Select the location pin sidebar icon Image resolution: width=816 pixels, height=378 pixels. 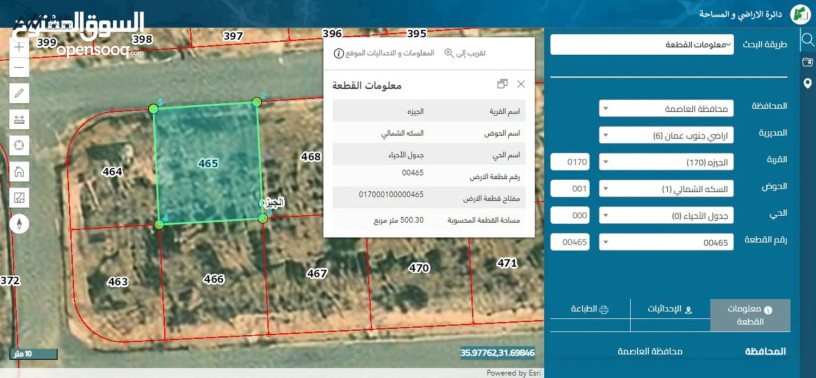pos(807,83)
